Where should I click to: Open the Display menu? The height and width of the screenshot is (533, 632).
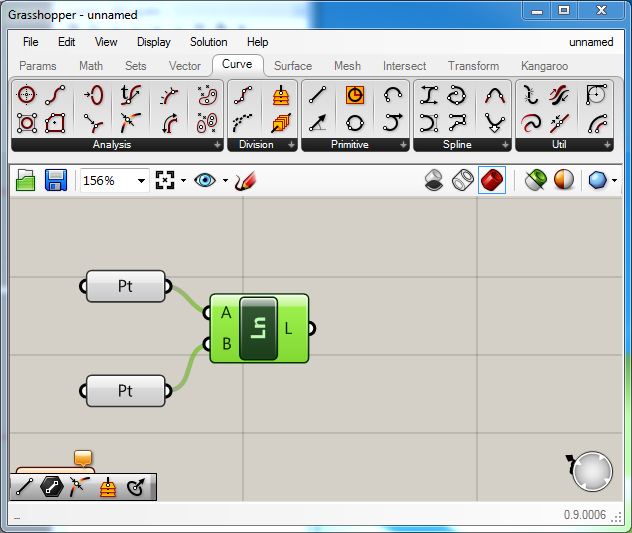pos(154,42)
